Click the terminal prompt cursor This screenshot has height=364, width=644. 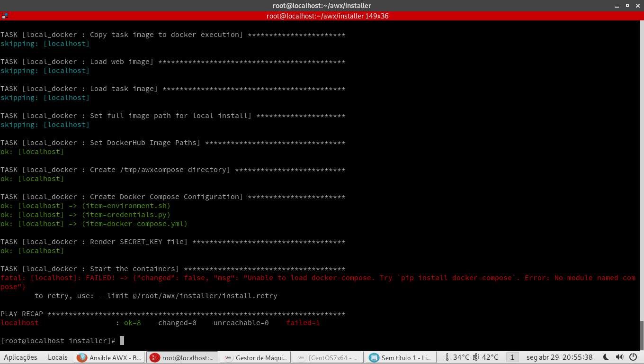pyautogui.click(x=122, y=341)
